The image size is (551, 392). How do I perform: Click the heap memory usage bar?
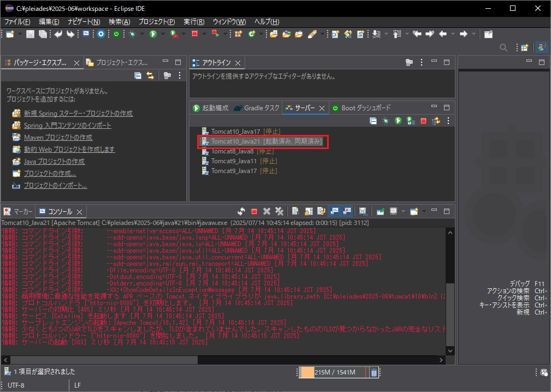tap(333, 372)
